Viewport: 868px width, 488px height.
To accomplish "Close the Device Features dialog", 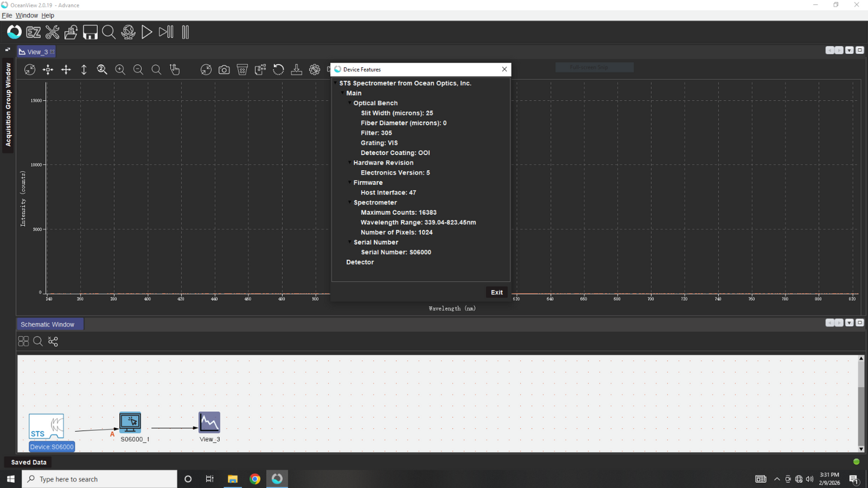I will pyautogui.click(x=505, y=69).
